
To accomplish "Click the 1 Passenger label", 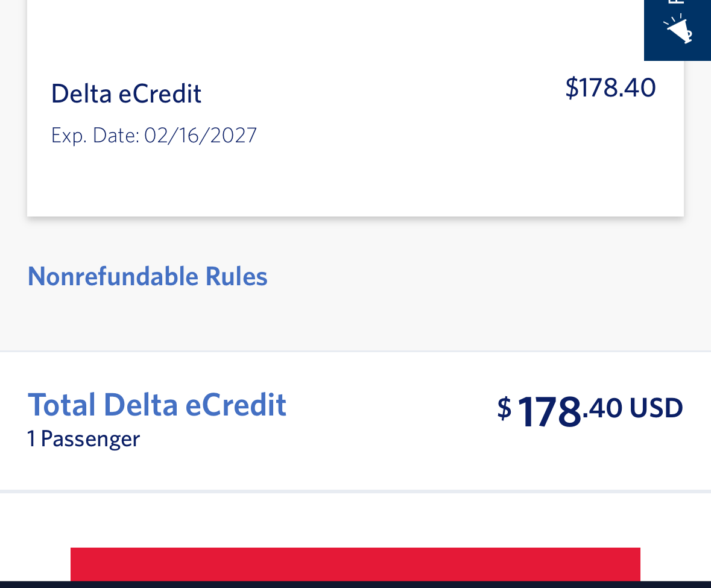I will [x=83, y=438].
